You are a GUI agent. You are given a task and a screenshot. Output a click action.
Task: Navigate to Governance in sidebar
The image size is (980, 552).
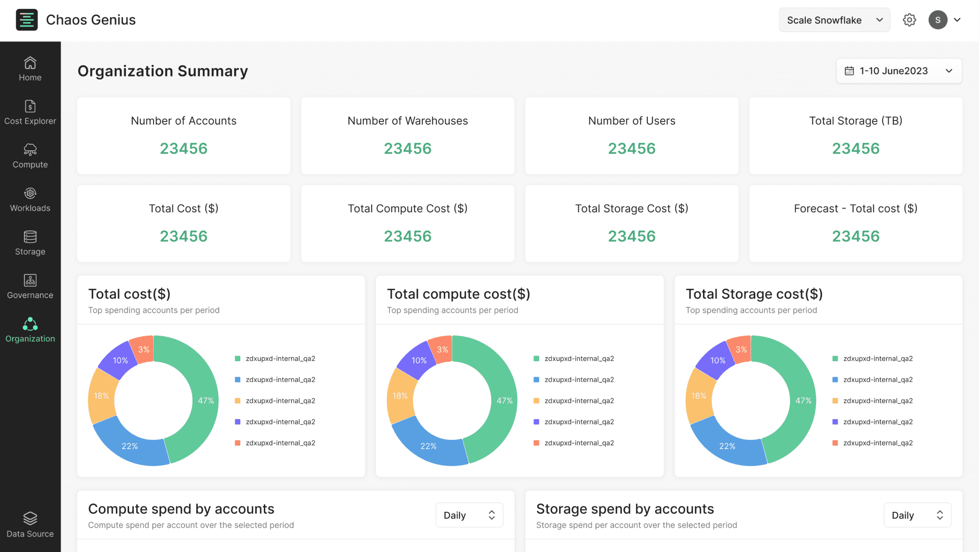[x=30, y=287]
